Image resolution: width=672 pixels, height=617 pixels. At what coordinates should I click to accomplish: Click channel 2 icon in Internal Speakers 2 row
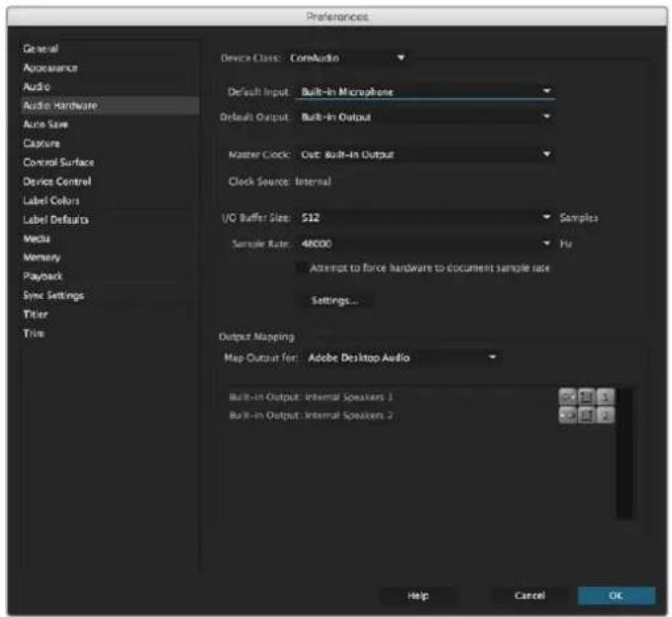(x=605, y=415)
